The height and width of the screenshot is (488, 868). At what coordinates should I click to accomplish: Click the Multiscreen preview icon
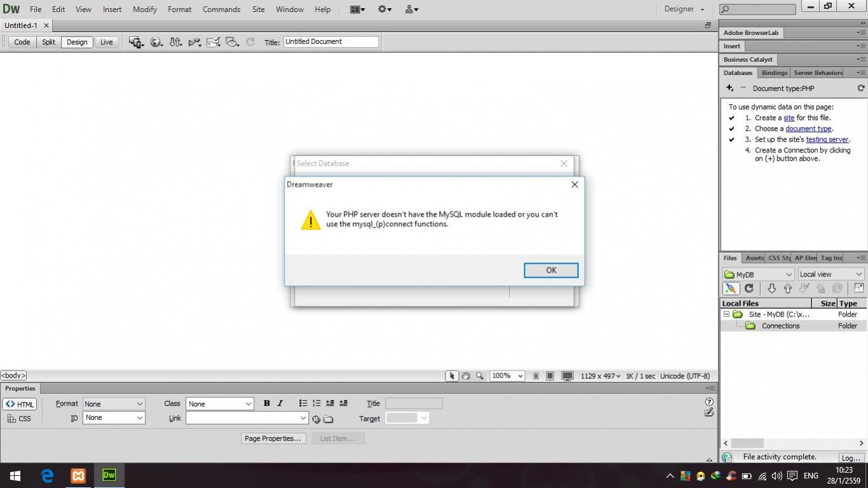136,42
